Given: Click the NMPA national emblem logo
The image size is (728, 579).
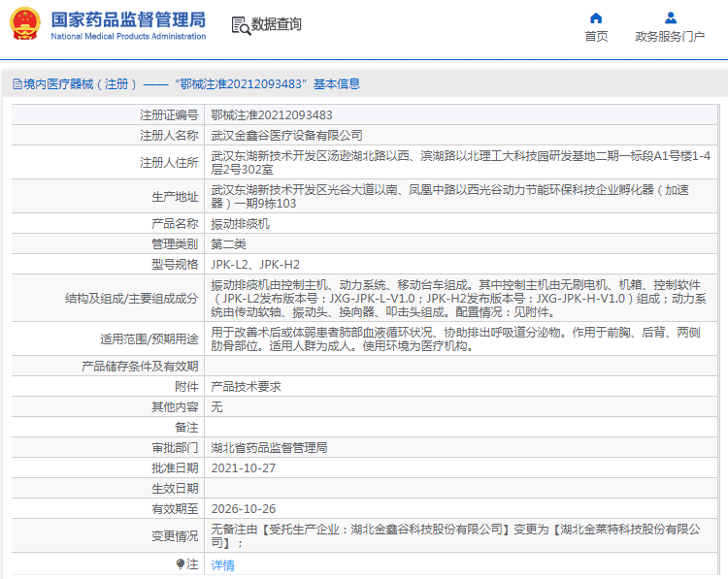Looking at the screenshot, I should point(25,23).
